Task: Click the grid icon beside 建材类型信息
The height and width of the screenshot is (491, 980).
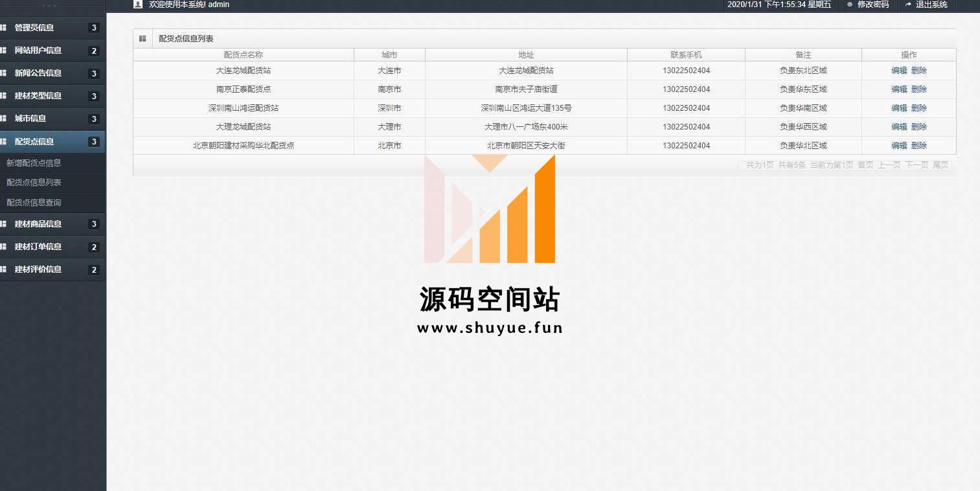Action: point(3,96)
